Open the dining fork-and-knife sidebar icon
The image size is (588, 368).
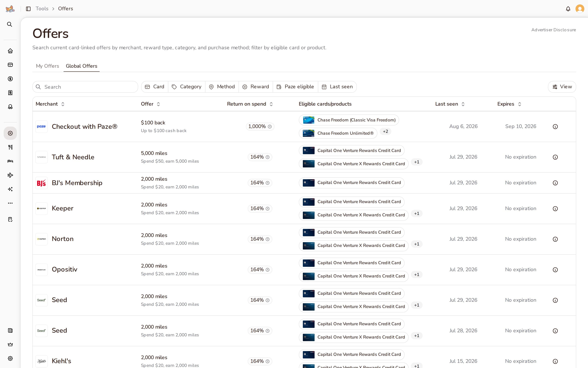(x=10, y=147)
